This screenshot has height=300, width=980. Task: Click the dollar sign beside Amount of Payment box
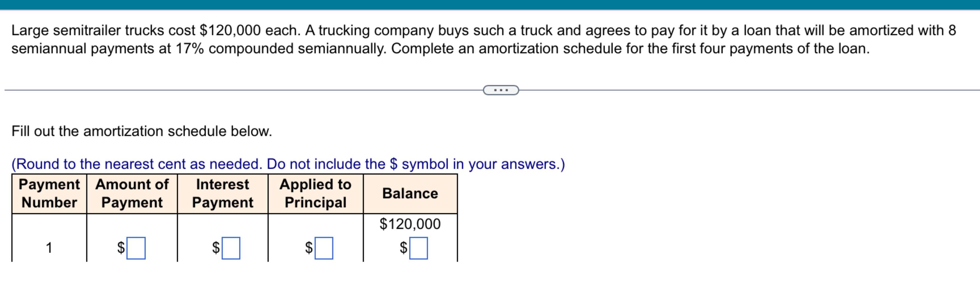pos(121,248)
